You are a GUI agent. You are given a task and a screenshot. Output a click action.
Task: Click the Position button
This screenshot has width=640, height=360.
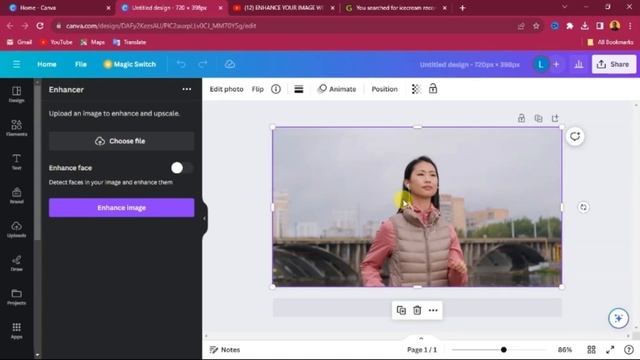tap(384, 89)
